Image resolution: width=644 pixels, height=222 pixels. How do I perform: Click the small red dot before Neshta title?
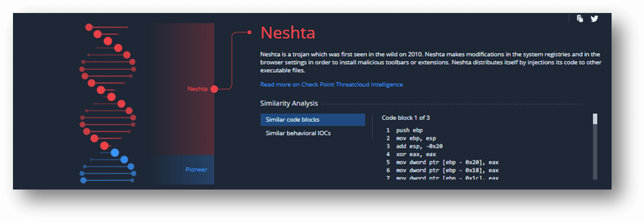point(249,32)
